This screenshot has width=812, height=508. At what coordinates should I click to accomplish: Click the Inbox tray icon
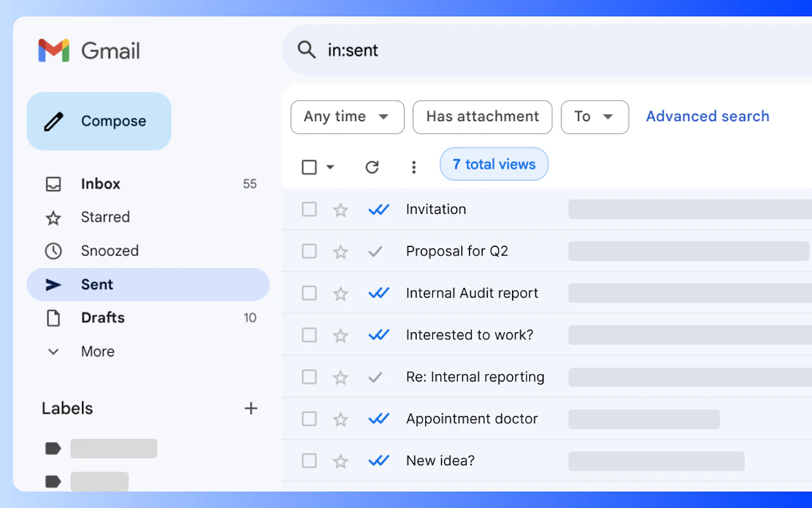pos(53,184)
